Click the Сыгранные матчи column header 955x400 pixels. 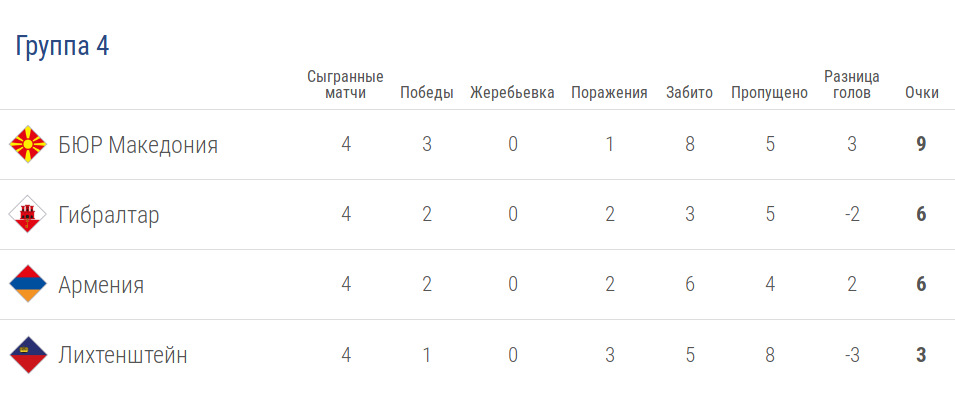coord(346,85)
